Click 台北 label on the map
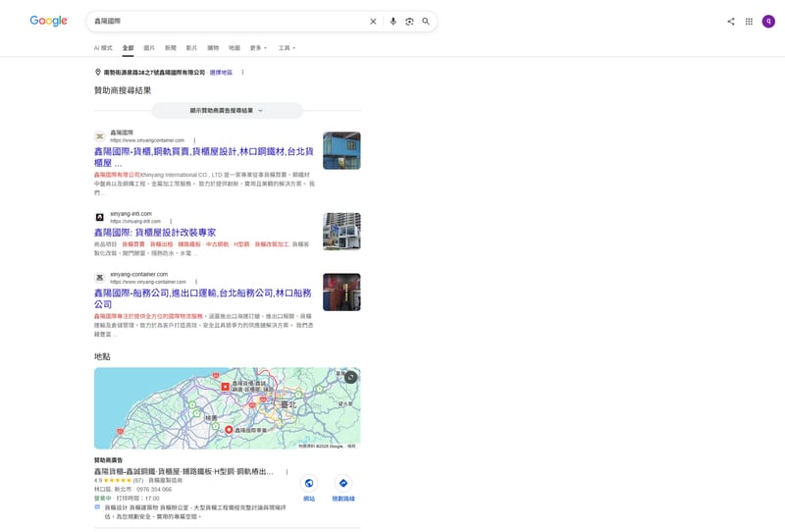The height and width of the screenshot is (532, 785). [x=288, y=404]
